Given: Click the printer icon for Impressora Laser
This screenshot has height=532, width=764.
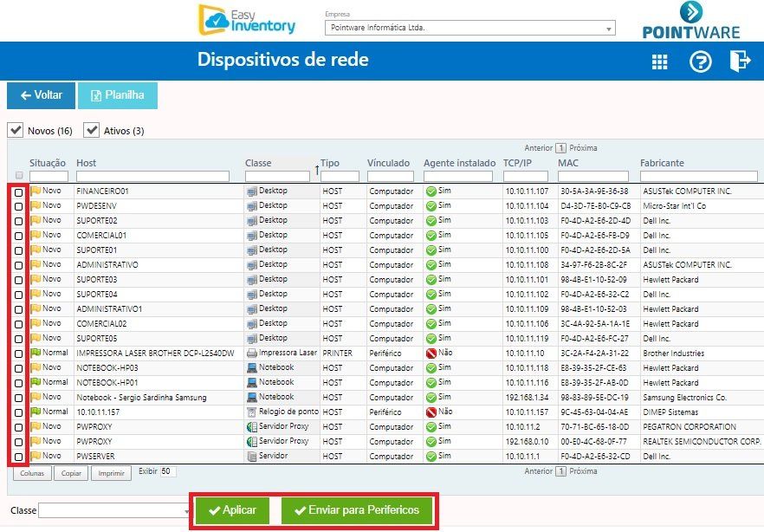Looking at the screenshot, I should [251, 354].
